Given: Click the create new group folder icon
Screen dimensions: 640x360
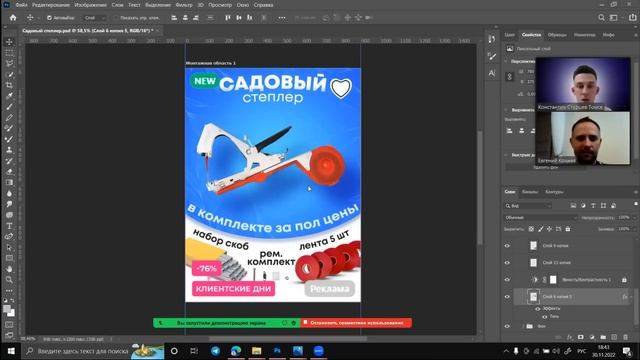Looking at the screenshot, I should pos(603,337).
